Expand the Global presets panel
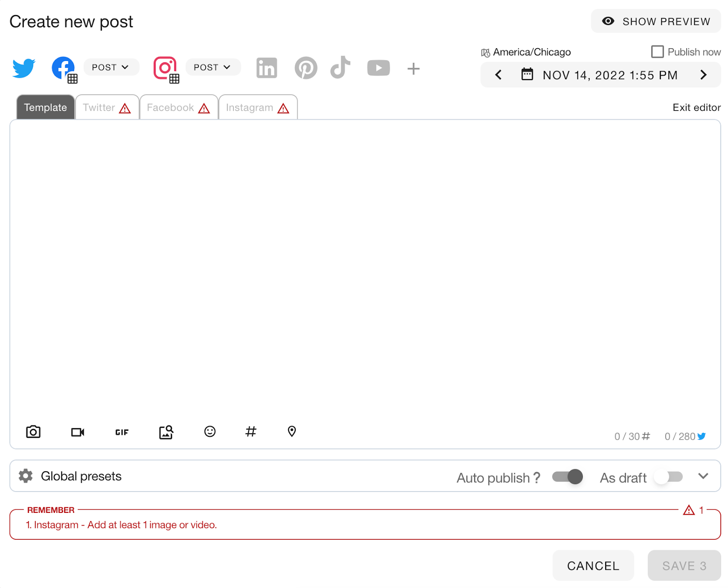Screen dimensions: 728x588 (703, 476)
